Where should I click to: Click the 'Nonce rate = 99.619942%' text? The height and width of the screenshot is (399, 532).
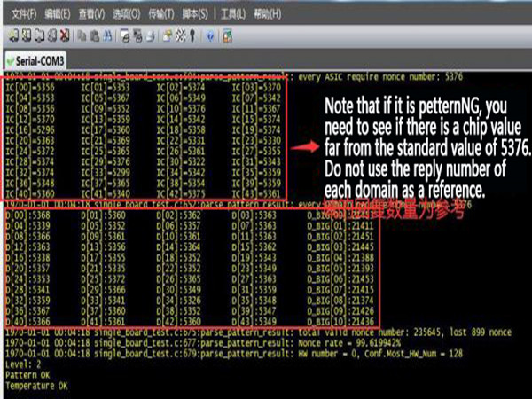coord(349,343)
